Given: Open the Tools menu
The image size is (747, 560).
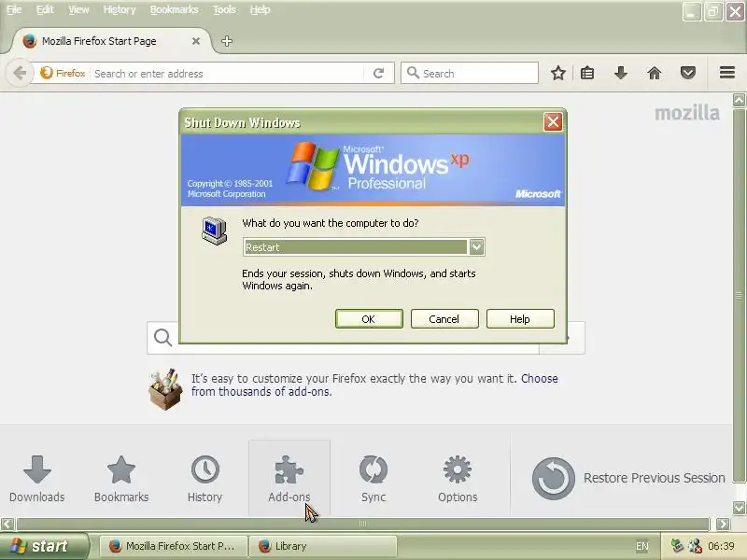Looking at the screenshot, I should [x=224, y=9].
